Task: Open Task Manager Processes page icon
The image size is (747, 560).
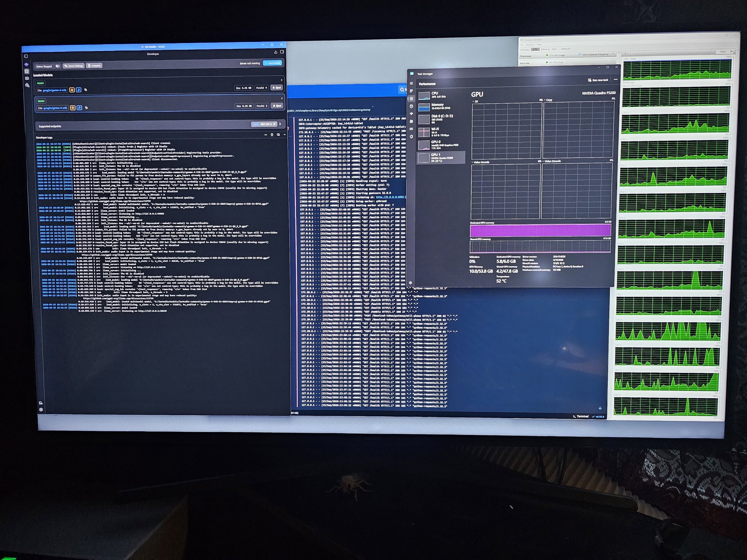Action: coord(411,91)
